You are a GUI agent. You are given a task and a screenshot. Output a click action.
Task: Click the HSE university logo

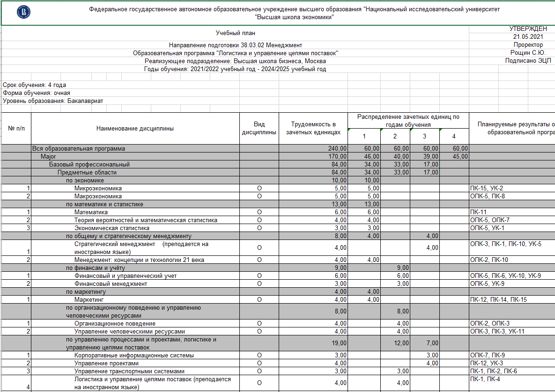coord(22,13)
